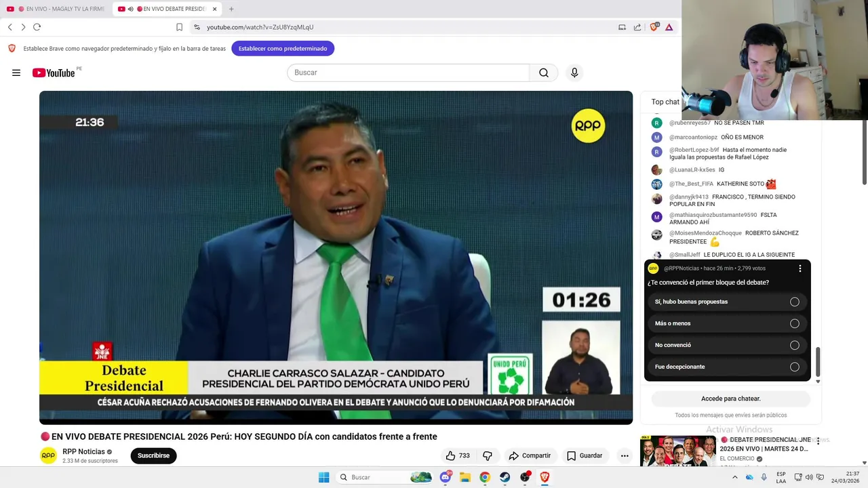Screen dimensions: 868x488
Task: Bookmark this page with the bookmark icon
Action: click(x=179, y=27)
